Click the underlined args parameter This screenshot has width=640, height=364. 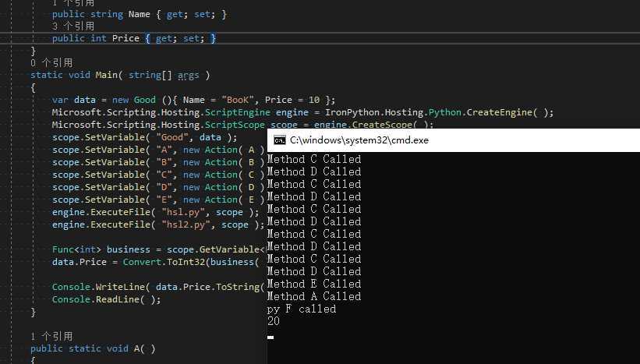(x=188, y=75)
